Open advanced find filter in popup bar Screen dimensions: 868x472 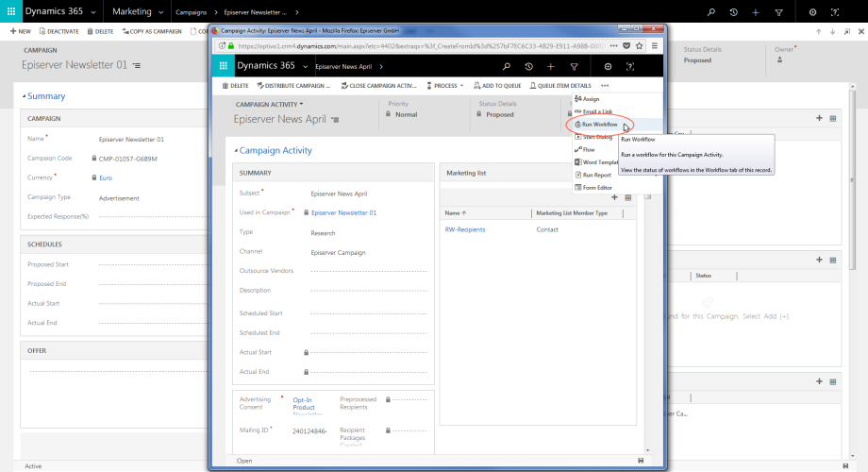point(574,66)
